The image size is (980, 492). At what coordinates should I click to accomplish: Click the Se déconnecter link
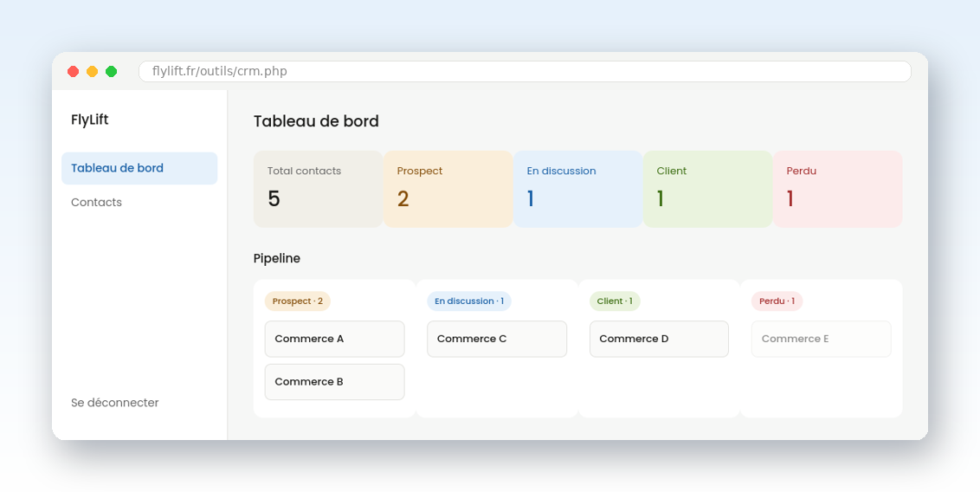115,403
